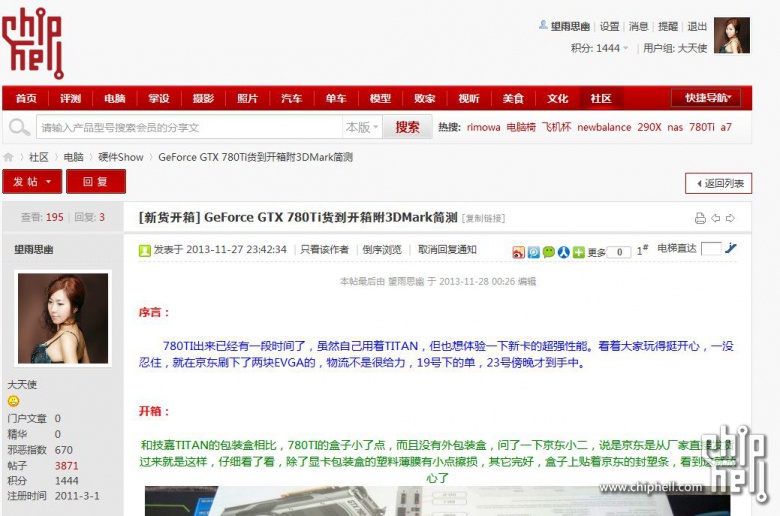Click 倒序浏览 reverse order link

click(x=382, y=250)
